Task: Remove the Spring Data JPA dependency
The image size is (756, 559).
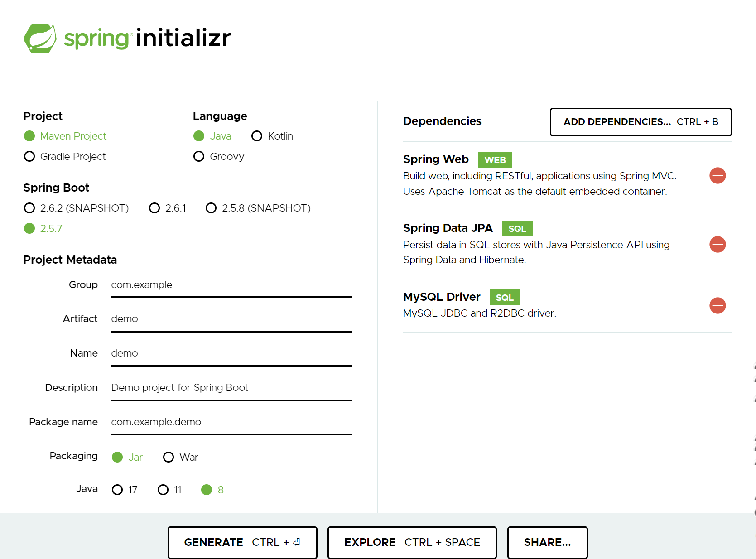Action: pyautogui.click(x=717, y=245)
